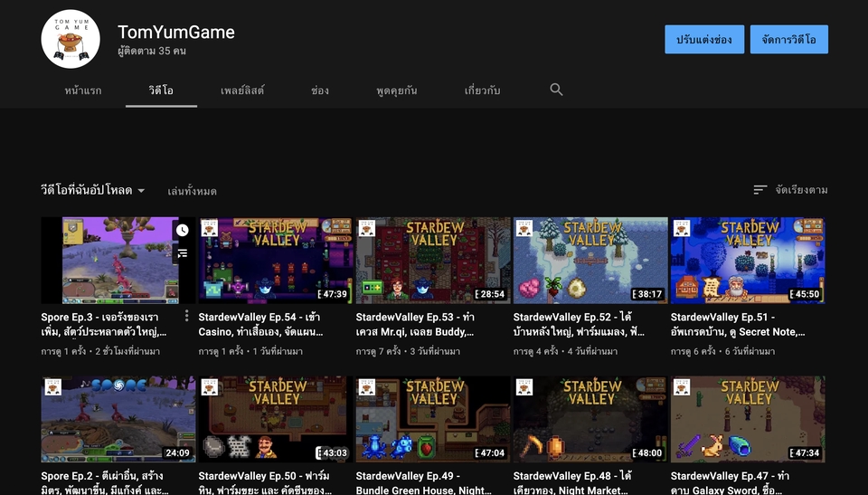The height and width of the screenshot is (495, 868).
Task: Open Spore Ep.2 video thumbnail
Action: [118, 419]
